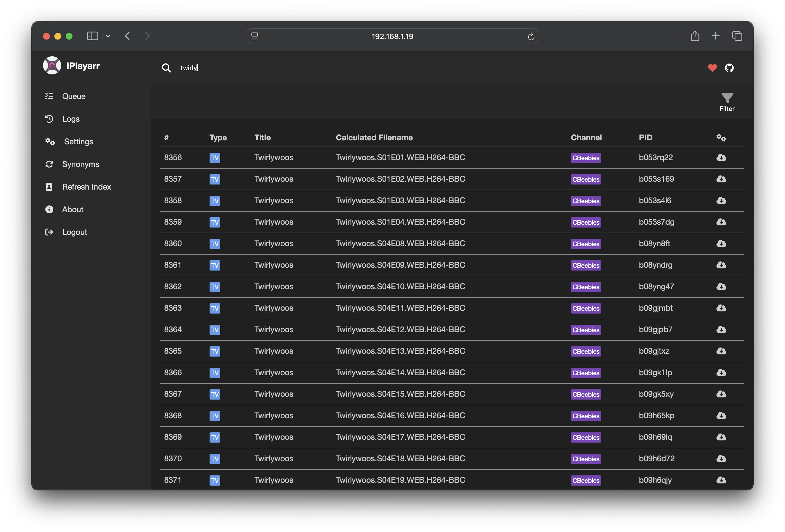Go to the Logs page
Image resolution: width=785 pixels, height=532 pixels.
(x=71, y=119)
